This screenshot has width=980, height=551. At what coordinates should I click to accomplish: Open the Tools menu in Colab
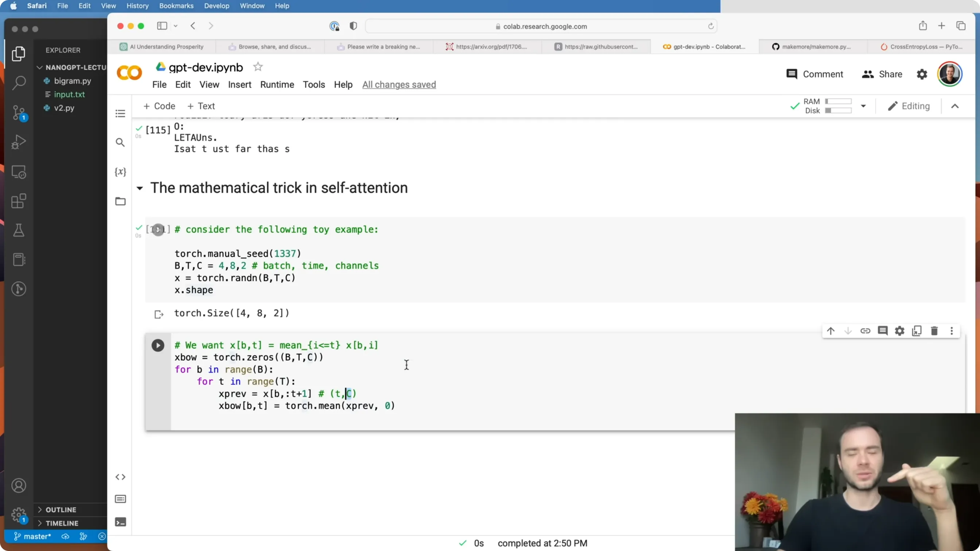(314, 85)
